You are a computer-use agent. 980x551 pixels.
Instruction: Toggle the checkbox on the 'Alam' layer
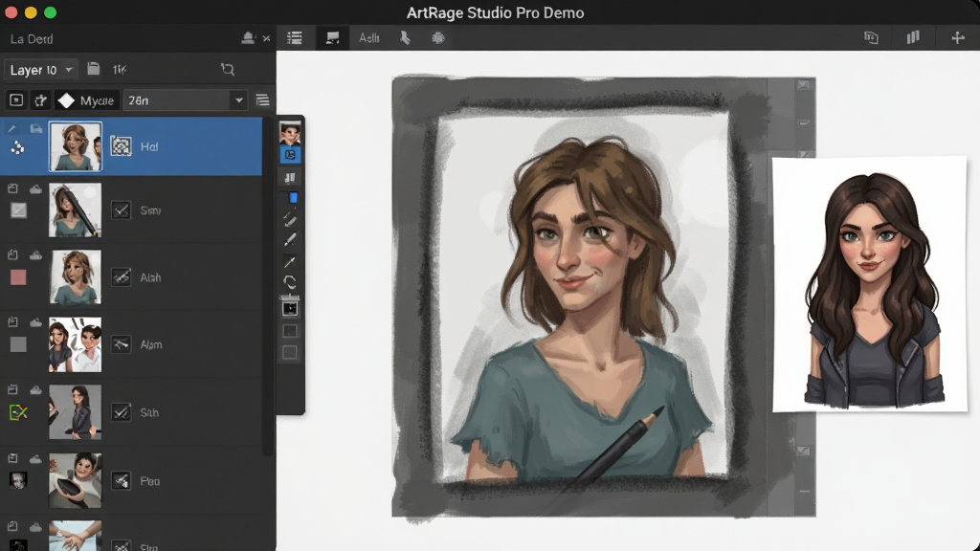[x=122, y=344]
